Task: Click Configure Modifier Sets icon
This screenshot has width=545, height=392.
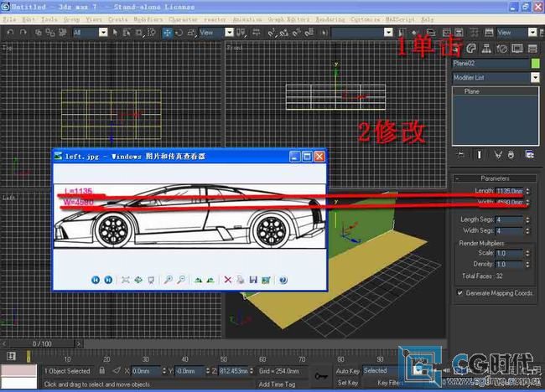Action: (x=530, y=154)
